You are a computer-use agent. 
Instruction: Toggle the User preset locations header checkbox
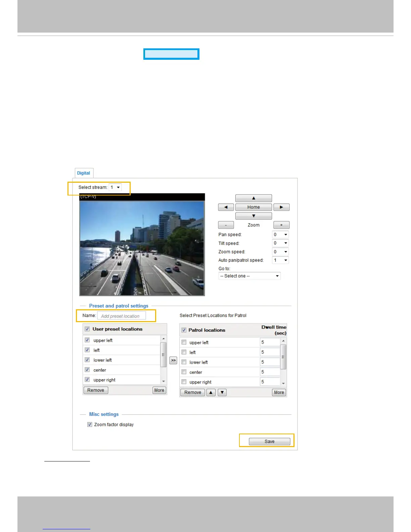[x=87, y=329]
